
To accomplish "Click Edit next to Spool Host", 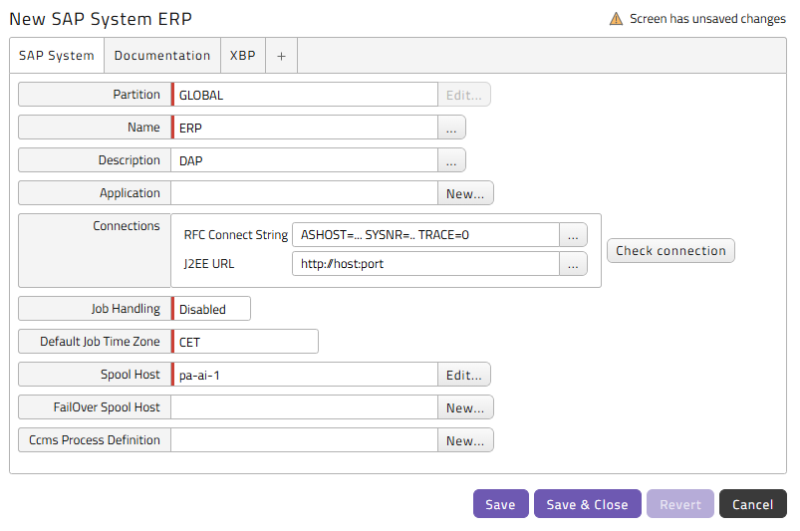I will point(464,374).
